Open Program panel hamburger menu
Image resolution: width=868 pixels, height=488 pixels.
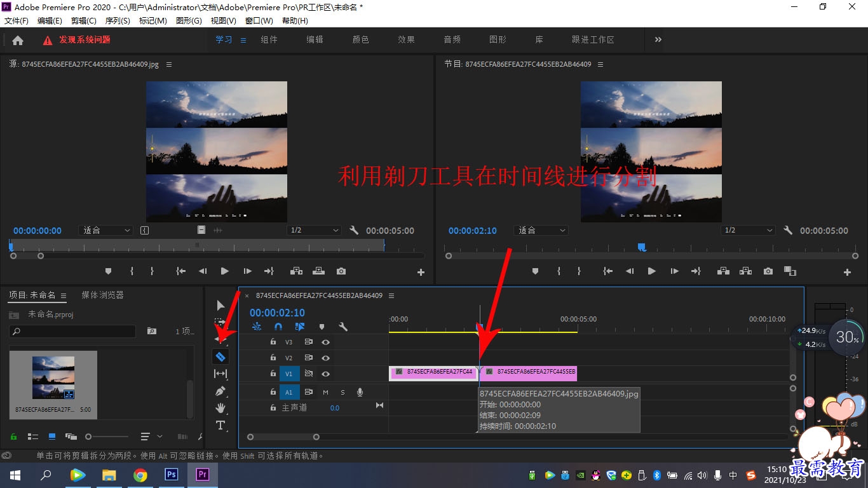click(x=600, y=64)
